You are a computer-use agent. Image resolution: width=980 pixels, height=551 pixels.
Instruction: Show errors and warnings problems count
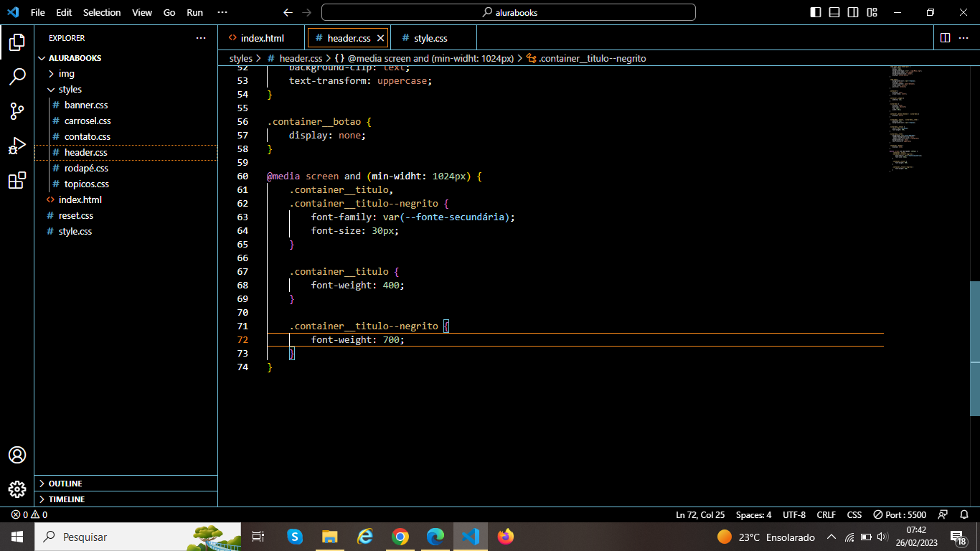pos(29,514)
